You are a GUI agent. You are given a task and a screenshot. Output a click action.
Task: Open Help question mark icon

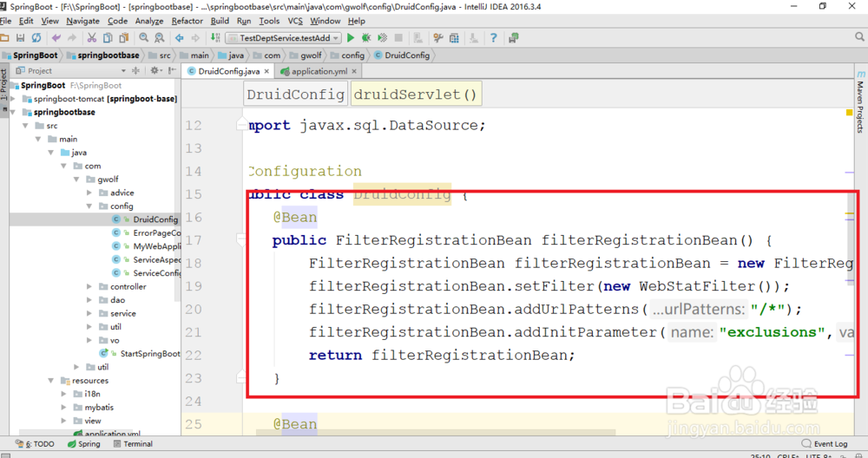click(x=493, y=37)
